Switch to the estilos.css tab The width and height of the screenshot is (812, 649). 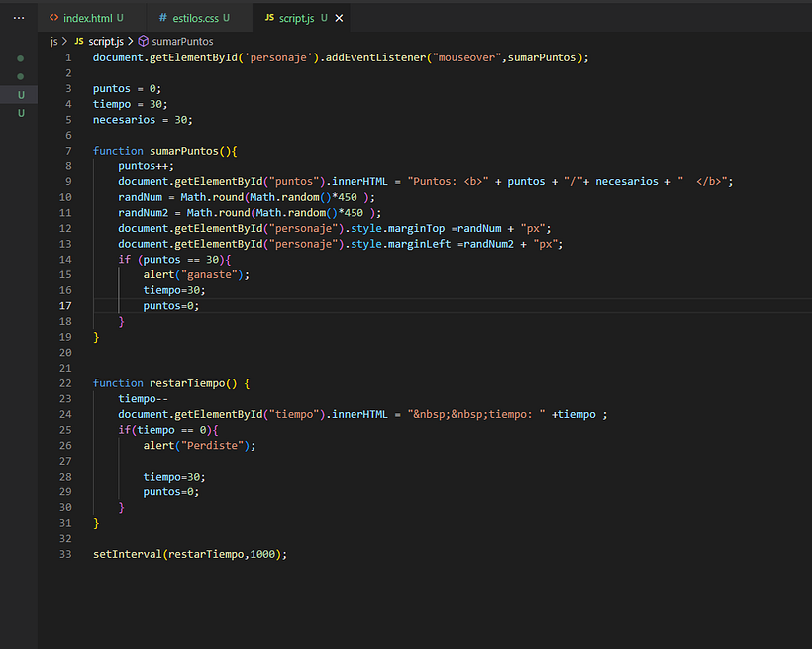point(195,18)
